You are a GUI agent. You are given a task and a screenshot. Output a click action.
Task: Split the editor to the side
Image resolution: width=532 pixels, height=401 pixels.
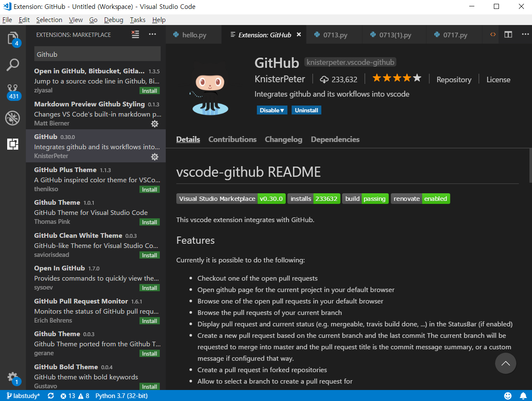(508, 35)
